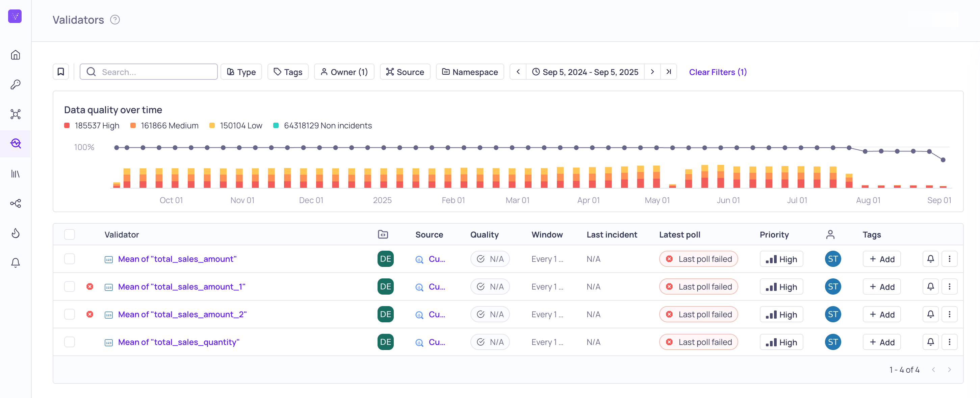Open the Source filter dropdown
This screenshot has width=980, height=398.
405,72
